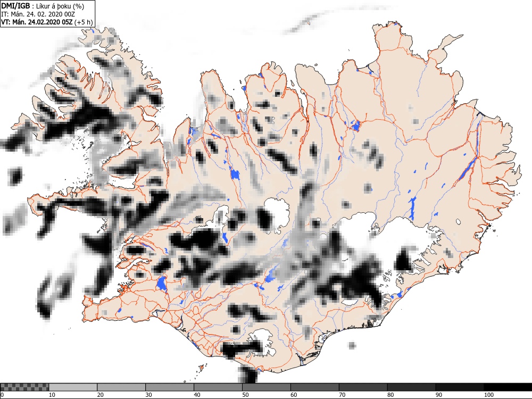Click the 10-20 percent legend swatch
This screenshot has width=532, height=399.
[73, 387]
